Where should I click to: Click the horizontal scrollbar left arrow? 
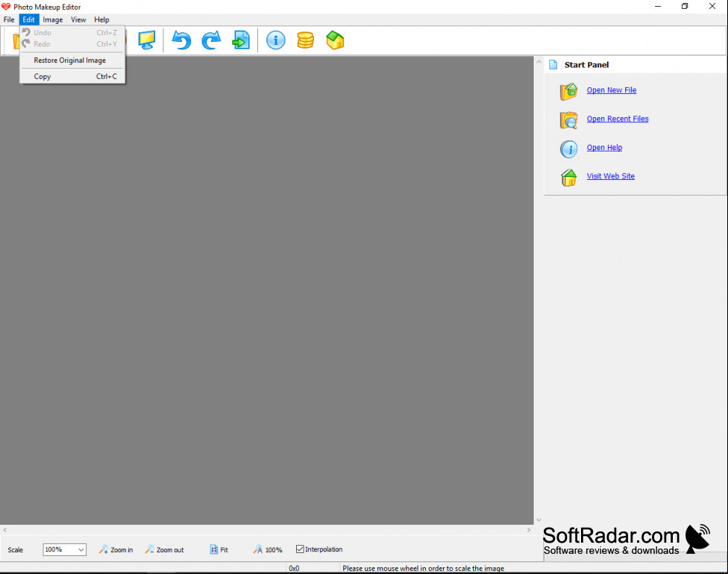pos(4,530)
